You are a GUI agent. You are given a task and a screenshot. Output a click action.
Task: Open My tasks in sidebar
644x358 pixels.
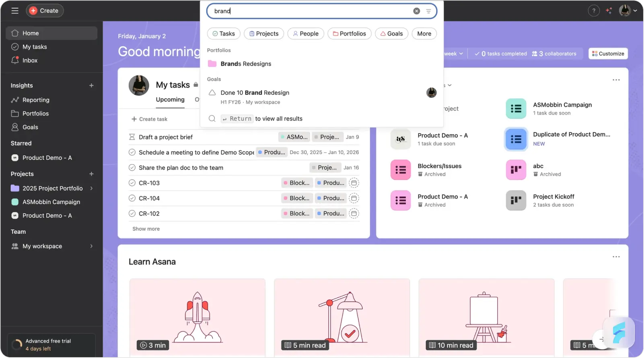(x=51, y=47)
